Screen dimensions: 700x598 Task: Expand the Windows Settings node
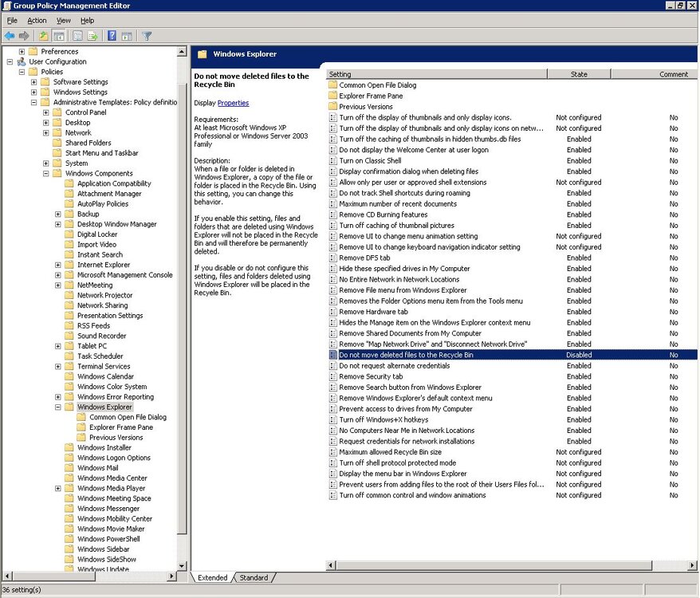33,92
